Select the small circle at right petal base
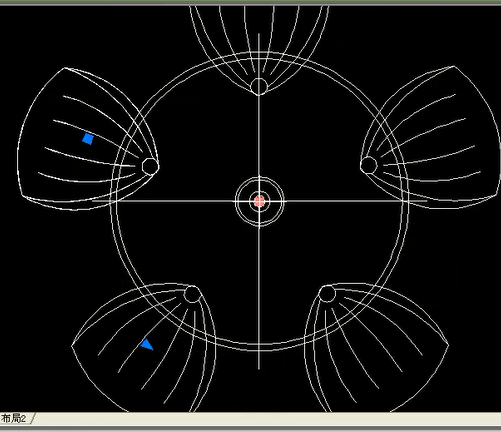 pos(368,165)
